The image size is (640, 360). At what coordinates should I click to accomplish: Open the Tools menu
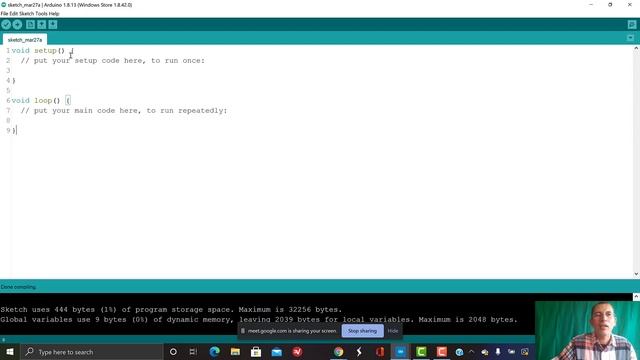41,13
